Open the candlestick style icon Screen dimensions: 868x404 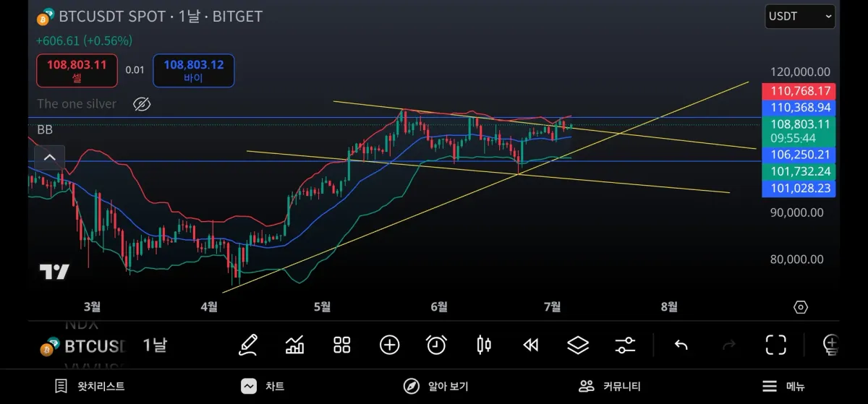pyautogui.click(x=484, y=345)
